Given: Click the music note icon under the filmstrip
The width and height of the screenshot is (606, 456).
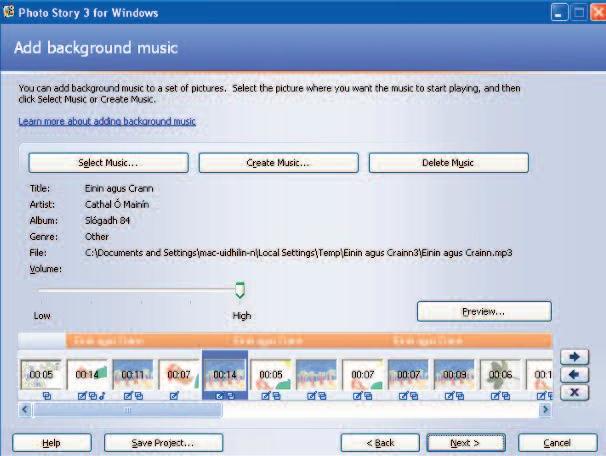Looking at the screenshot, I should click(102, 396).
